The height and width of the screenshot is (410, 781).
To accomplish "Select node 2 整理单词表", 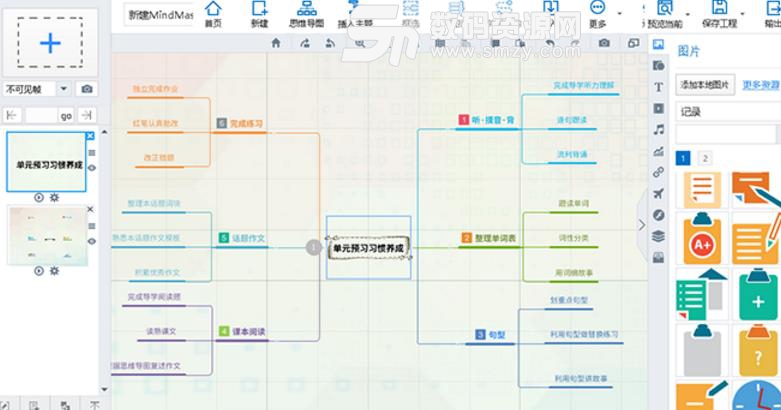I will (x=489, y=239).
